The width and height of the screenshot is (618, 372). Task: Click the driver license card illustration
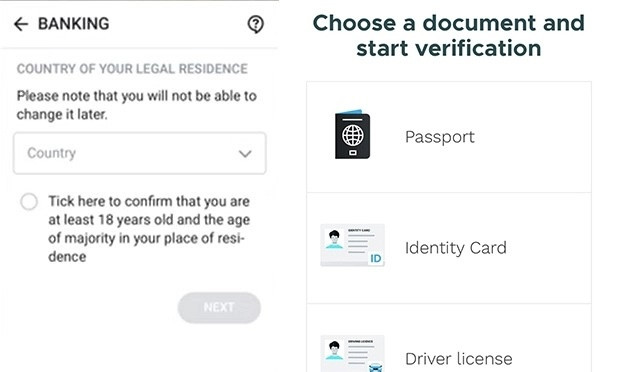(x=352, y=353)
